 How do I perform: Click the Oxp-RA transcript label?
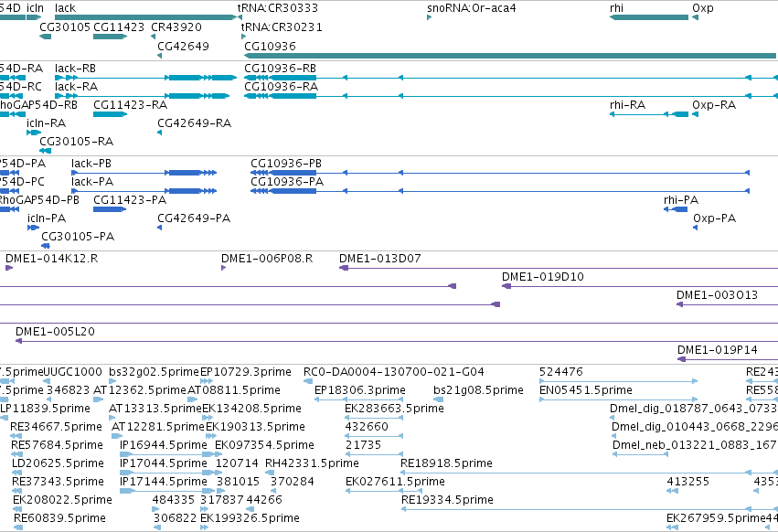pos(714,105)
